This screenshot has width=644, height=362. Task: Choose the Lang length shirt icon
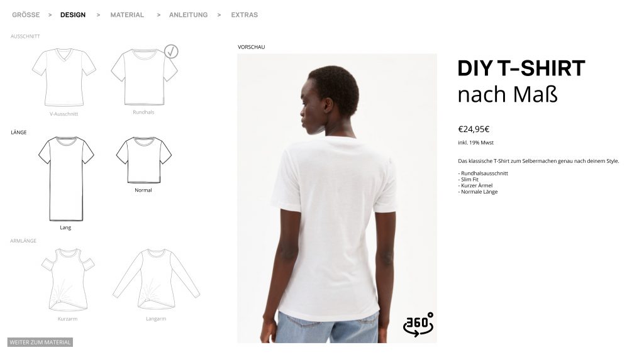66,179
